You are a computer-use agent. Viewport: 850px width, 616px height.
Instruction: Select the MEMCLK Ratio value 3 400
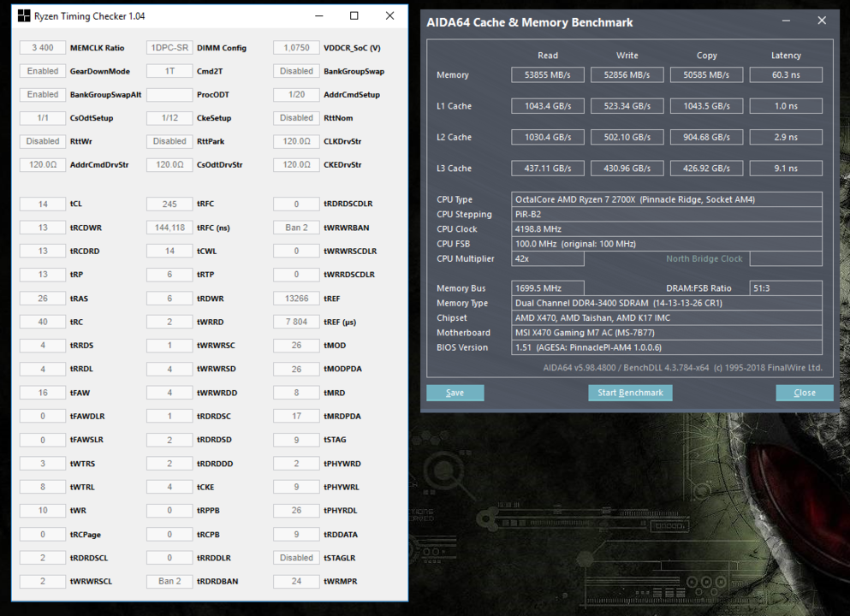coord(43,48)
